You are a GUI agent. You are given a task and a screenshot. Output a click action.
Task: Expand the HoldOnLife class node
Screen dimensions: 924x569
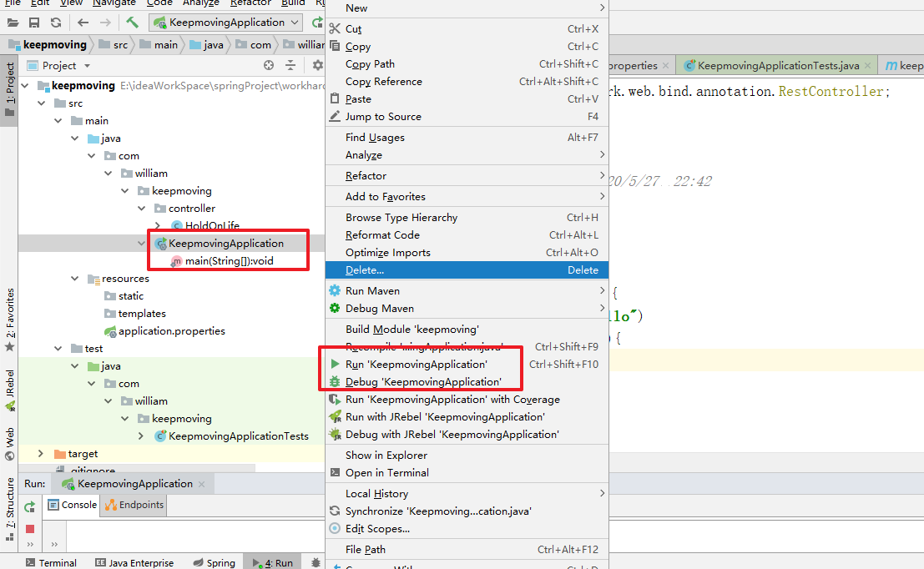click(158, 225)
